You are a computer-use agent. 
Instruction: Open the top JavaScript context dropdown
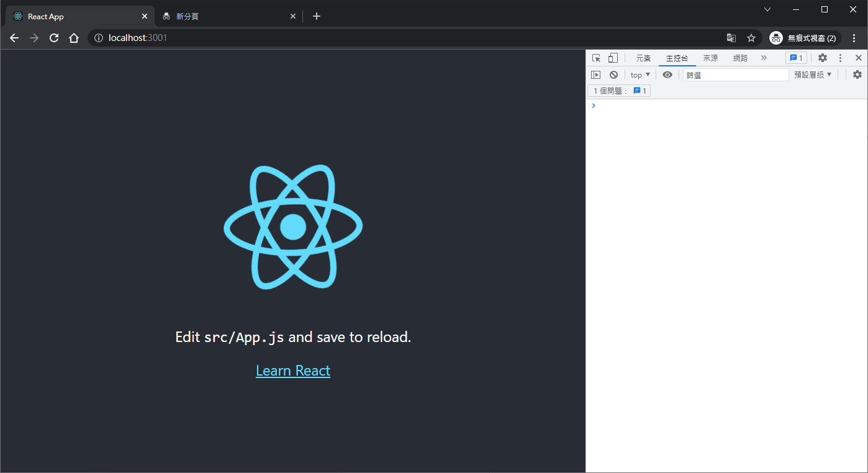[x=640, y=74]
